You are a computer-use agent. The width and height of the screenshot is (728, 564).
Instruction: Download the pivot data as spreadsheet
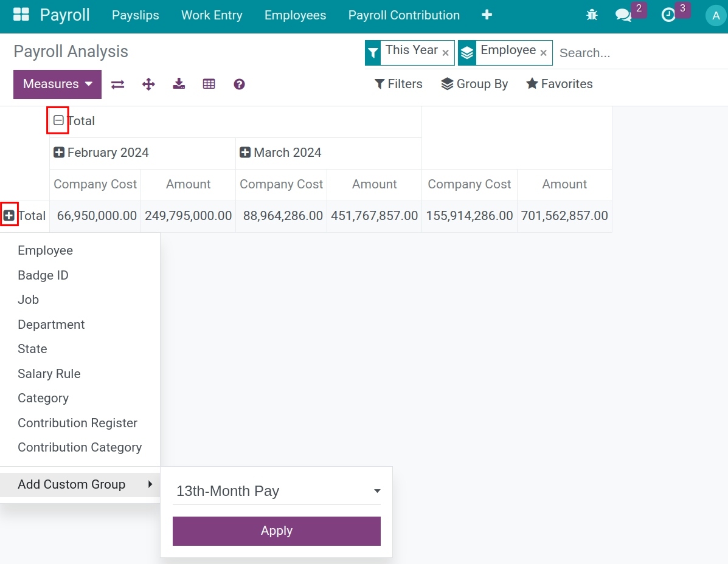(x=178, y=84)
